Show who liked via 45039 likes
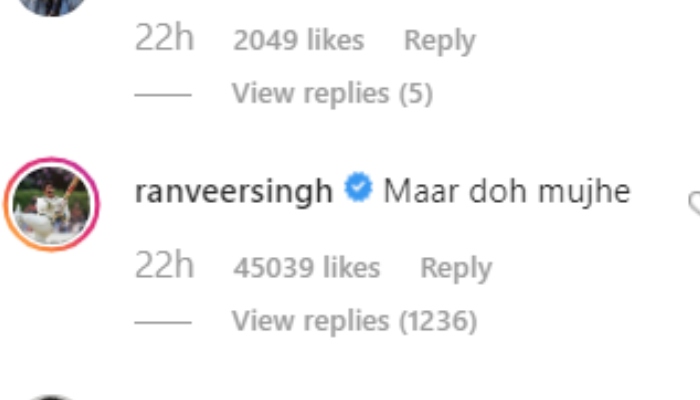Viewport: 700px width, 400px height. 307,267
